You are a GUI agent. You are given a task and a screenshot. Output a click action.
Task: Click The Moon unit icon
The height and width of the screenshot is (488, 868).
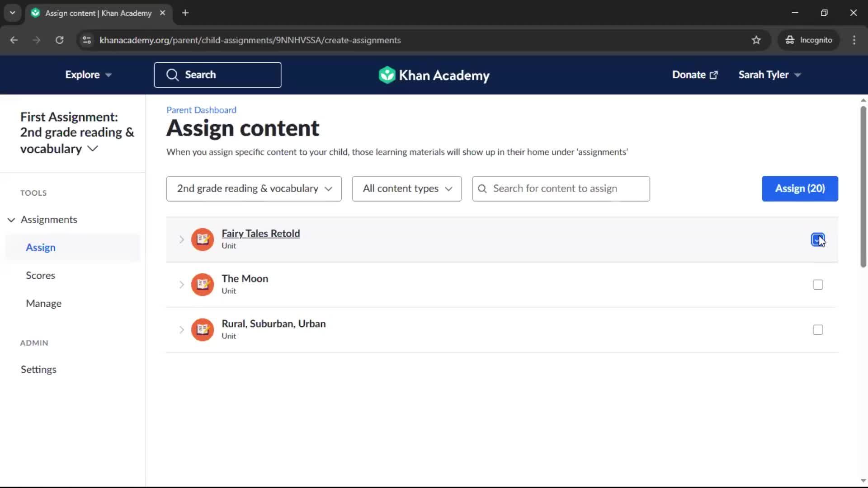[203, 285]
